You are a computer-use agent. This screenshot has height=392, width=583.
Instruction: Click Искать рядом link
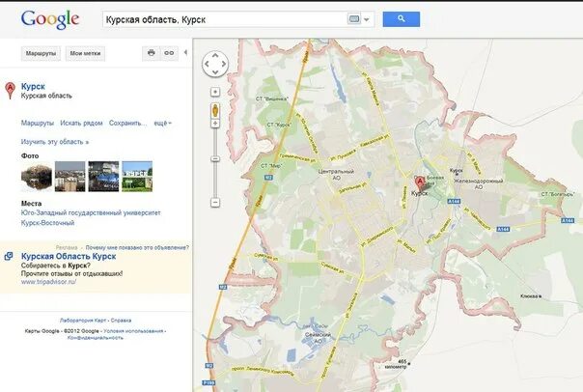(81, 123)
